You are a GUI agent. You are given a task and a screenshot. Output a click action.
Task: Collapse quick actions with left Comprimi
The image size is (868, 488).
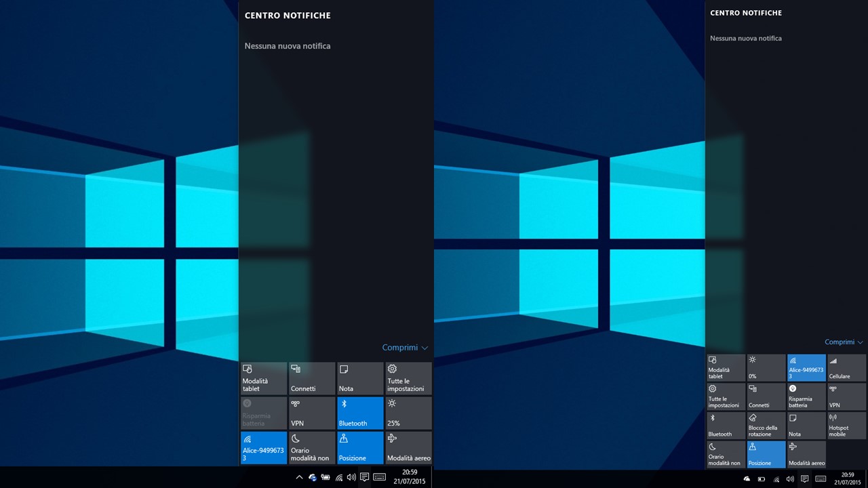[405, 348]
